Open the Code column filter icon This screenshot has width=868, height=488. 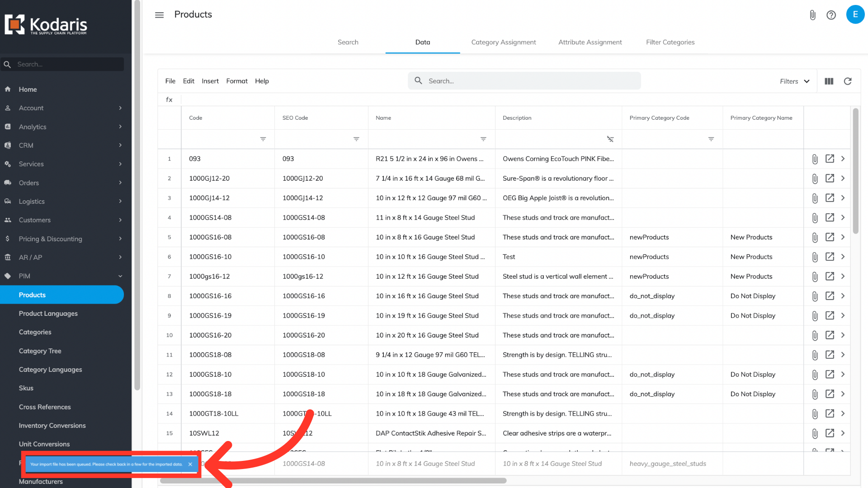point(263,139)
